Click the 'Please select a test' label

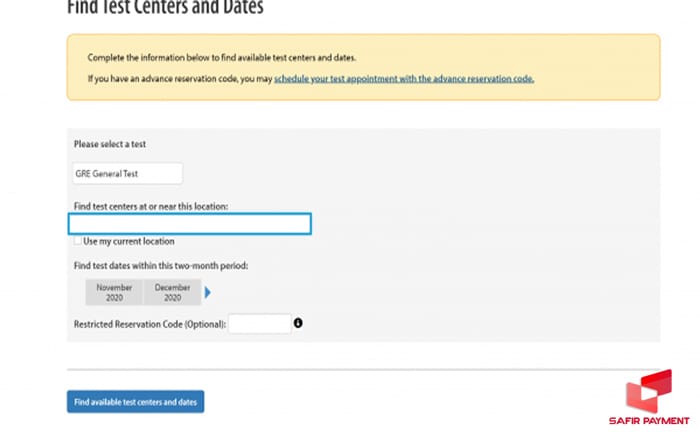pos(110,145)
